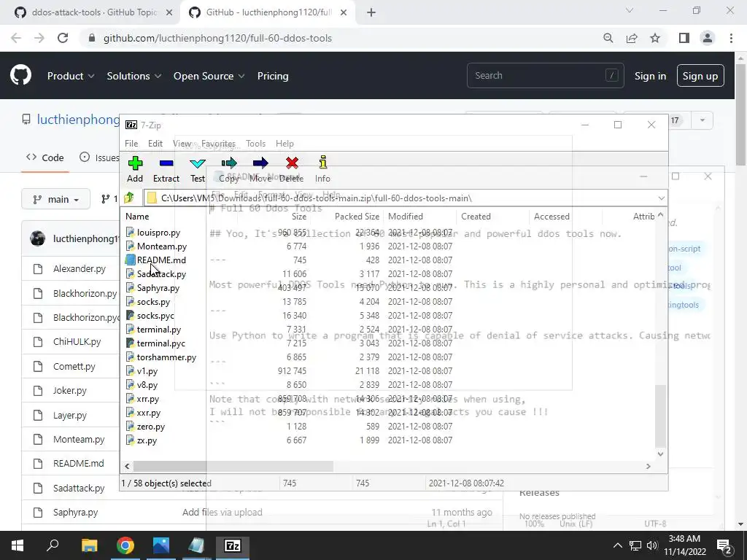Open Chrome profile avatar menu

pos(708,38)
